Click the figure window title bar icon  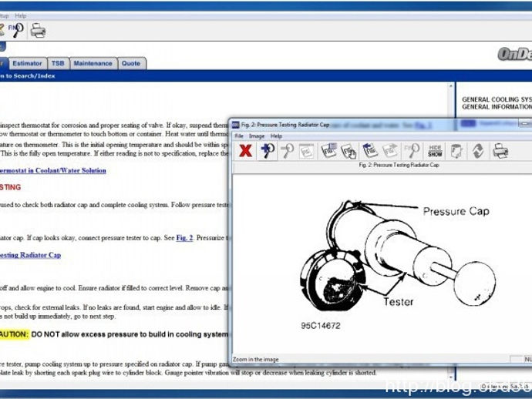pos(235,125)
